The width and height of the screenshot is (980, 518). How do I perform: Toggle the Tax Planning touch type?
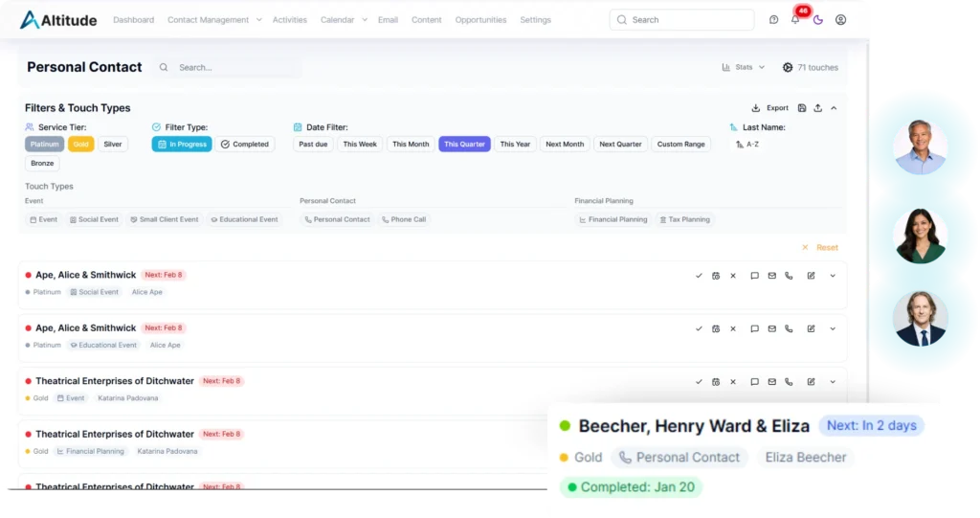pyautogui.click(x=685, y=219)
